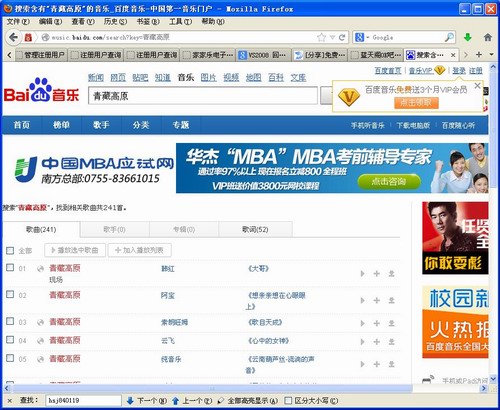Enable 区分大小写 case-sensitive checkbox
500x410 pixels.
pos(288,400)
